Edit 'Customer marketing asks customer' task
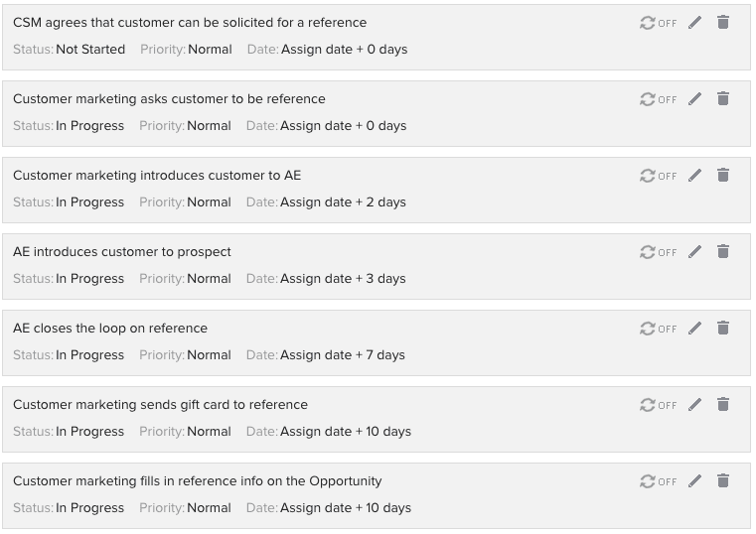This screenshot has width=756, height=534. tap(694, 99)
